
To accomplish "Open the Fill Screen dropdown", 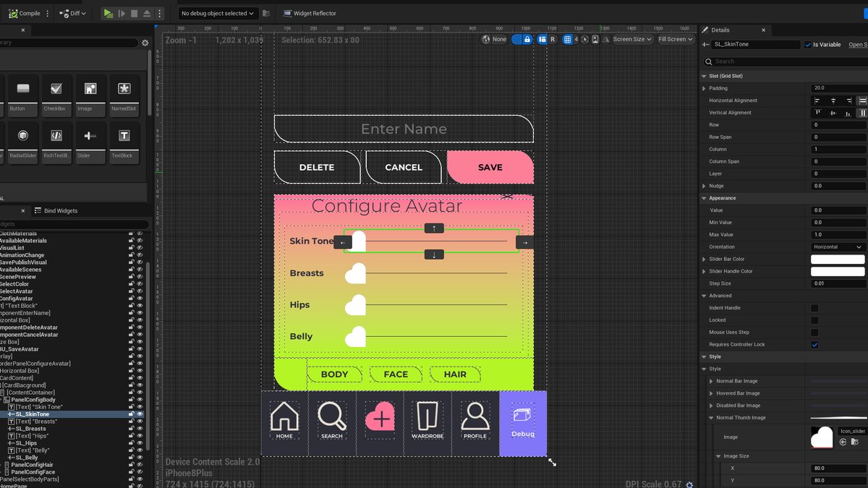I will pyautogui.click(x=676, y=39).
